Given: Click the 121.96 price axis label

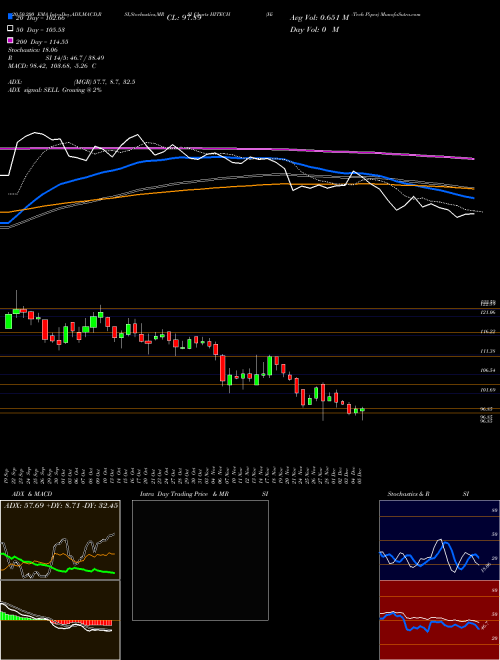Looking at the screenshot, I should [487, 312].
